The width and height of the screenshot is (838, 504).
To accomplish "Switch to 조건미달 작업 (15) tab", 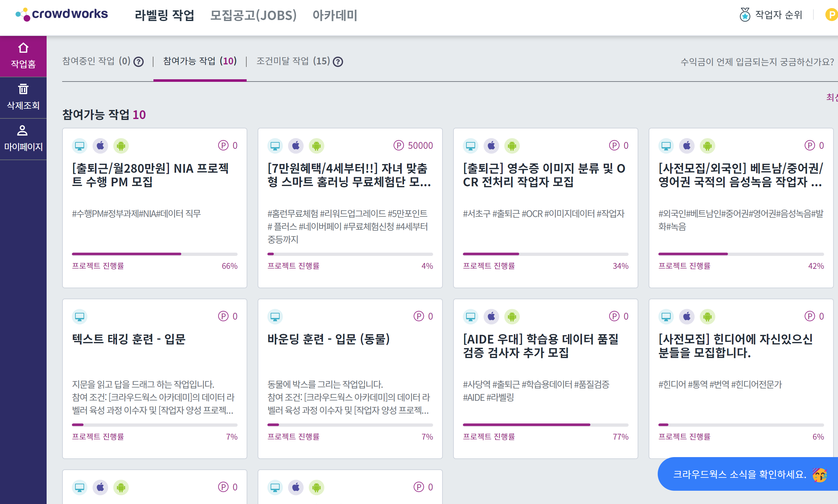I will (x=293, y=61).
